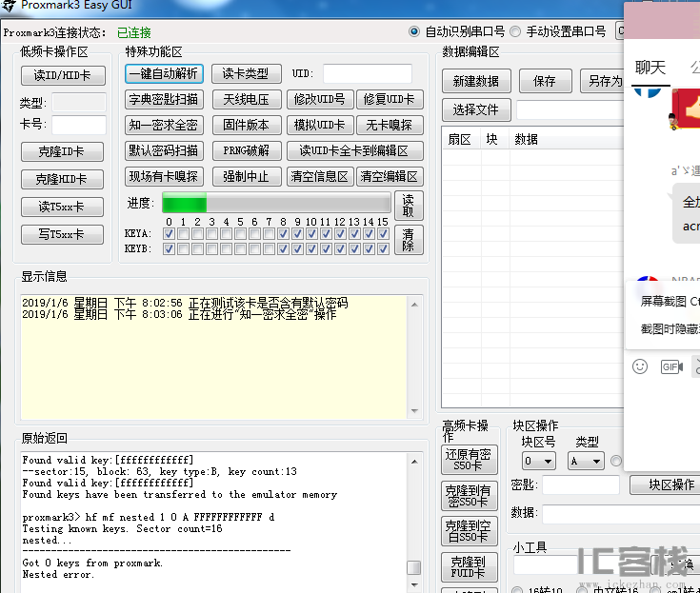Toggle KEYA checkbox for sector 8
Viewport: 700px width, 593px height.
point(283,234)
